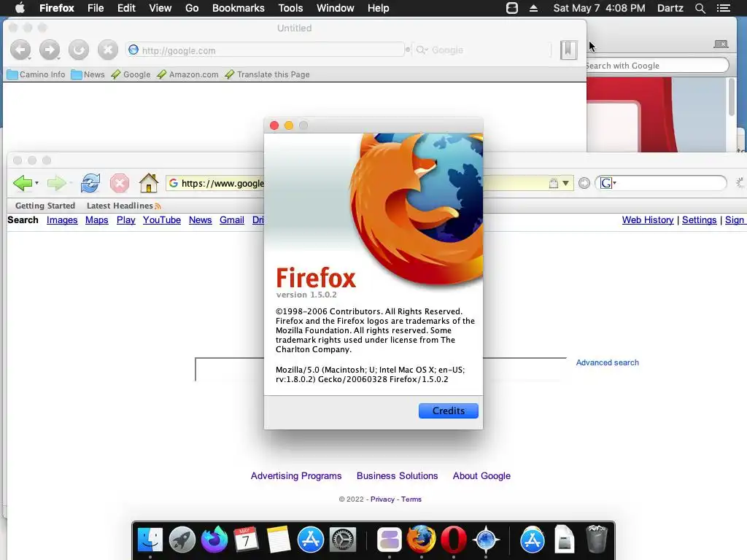Viewport: 747px width, 560px height.
Task: Open Spotlight search in menu bar
Action: click(700, 8)
